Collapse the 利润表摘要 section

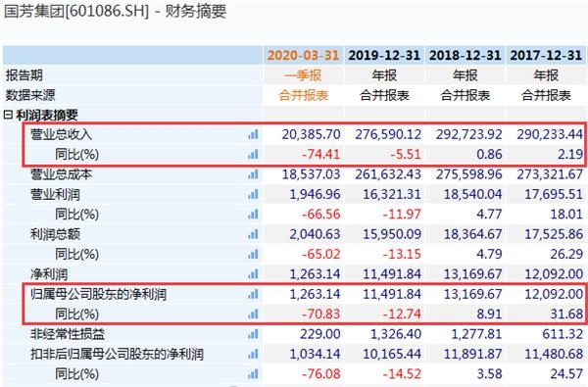pyautogui.click(x=8, y=115)
